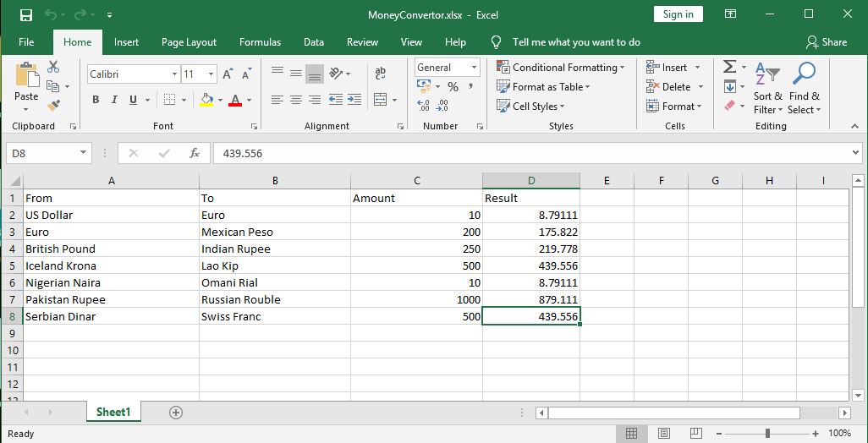
Task: Click the Merge & Center icon
Action: coord(380,100)
